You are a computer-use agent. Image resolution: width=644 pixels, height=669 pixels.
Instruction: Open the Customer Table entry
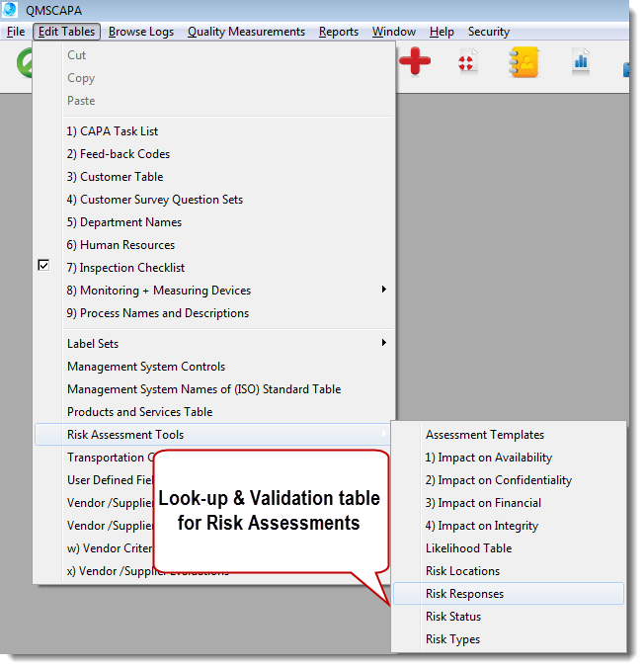pyautogui.click(x=115, y=176)
